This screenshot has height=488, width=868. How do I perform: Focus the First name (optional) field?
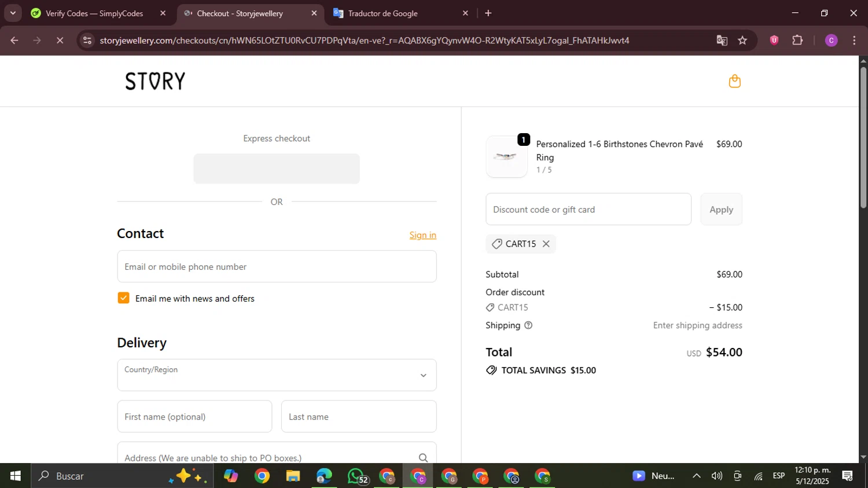point(194,416)
